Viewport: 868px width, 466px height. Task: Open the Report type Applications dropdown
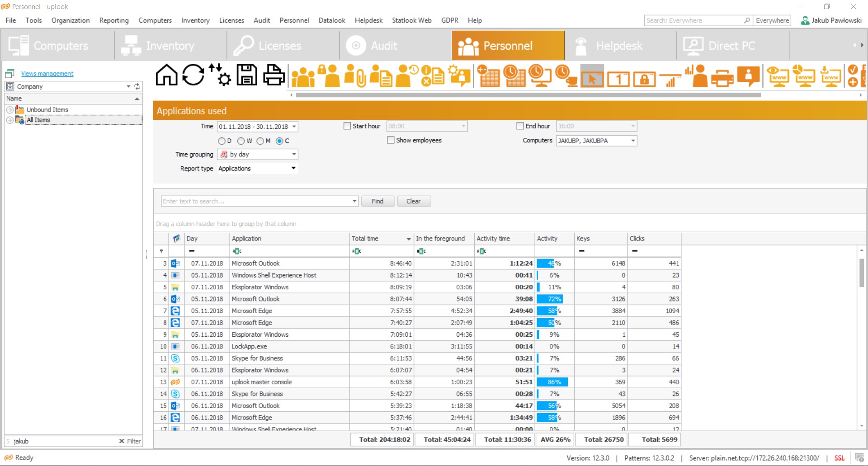click(293, 168)
